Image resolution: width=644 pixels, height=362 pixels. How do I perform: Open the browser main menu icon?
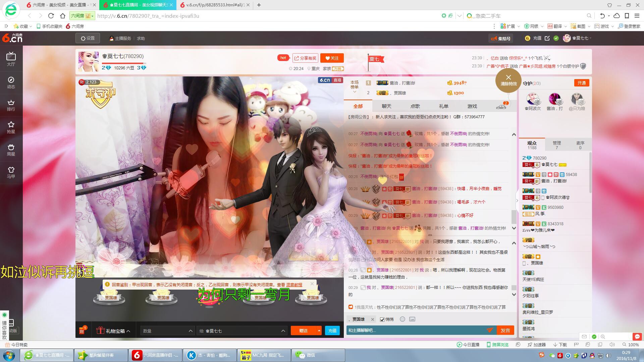[x=637, y=15]
